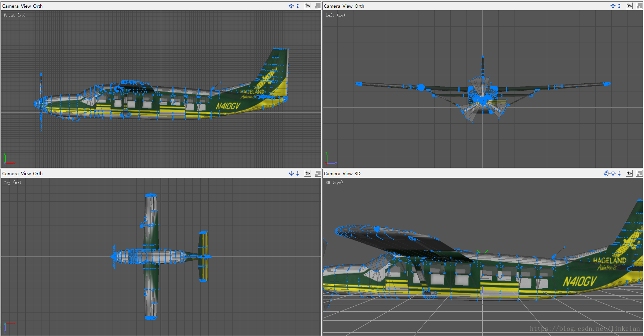The width and height of the screenshot is (644, 336).
Task: Click the axis gizmo in the Left viewport
Action: (x=331, y=159)
